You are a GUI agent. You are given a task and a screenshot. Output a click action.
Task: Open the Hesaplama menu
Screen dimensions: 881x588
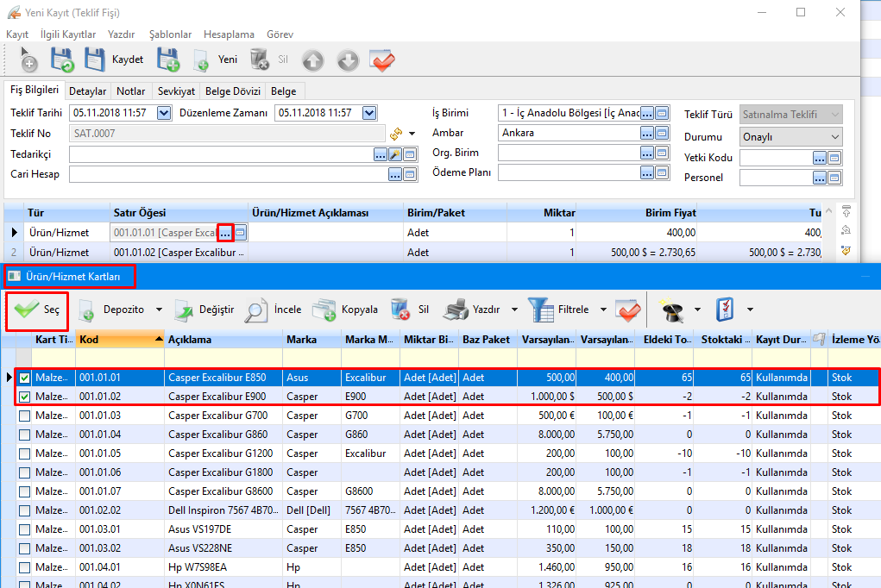[229, 34]
